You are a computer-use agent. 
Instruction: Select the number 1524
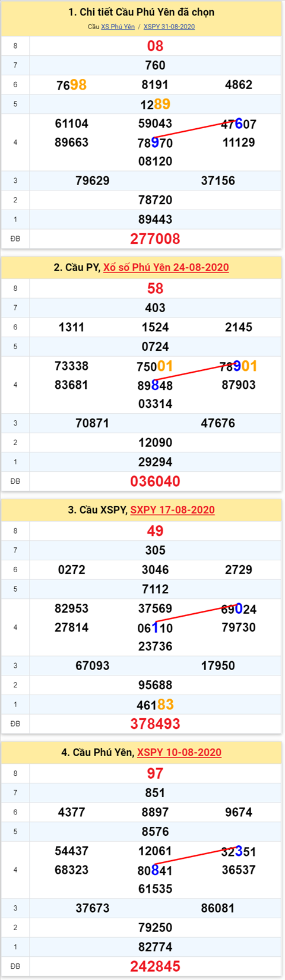155,328
